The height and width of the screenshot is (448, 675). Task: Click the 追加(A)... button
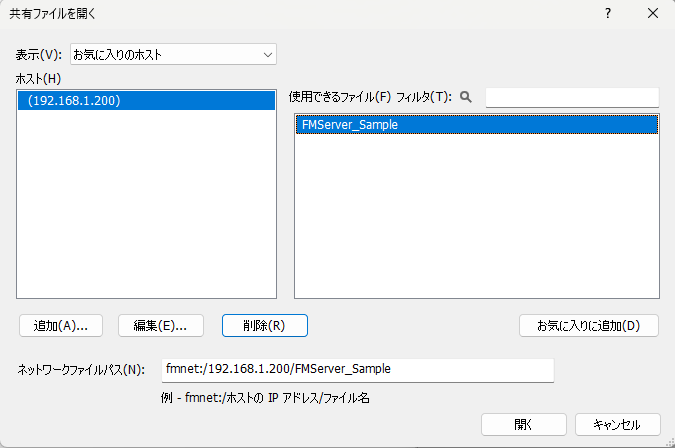pos(61,326)
